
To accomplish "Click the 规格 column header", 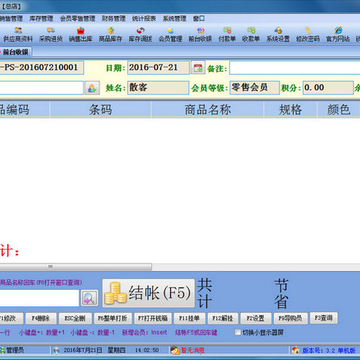I will point(290,110).
